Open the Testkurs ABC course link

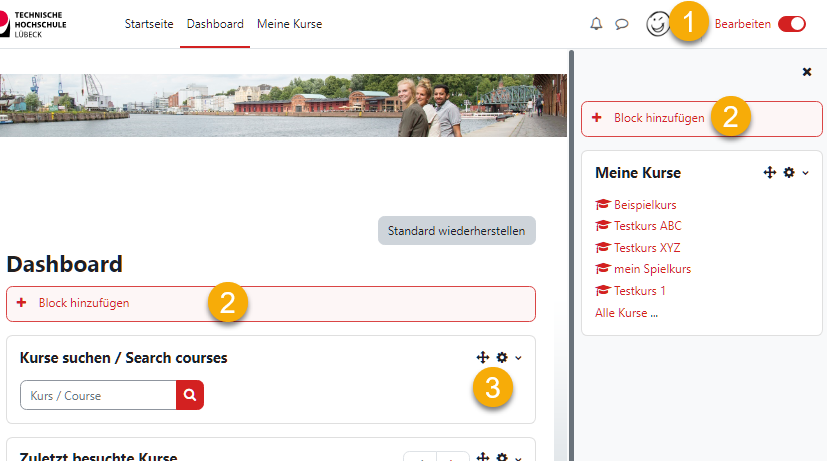point(648,226)
